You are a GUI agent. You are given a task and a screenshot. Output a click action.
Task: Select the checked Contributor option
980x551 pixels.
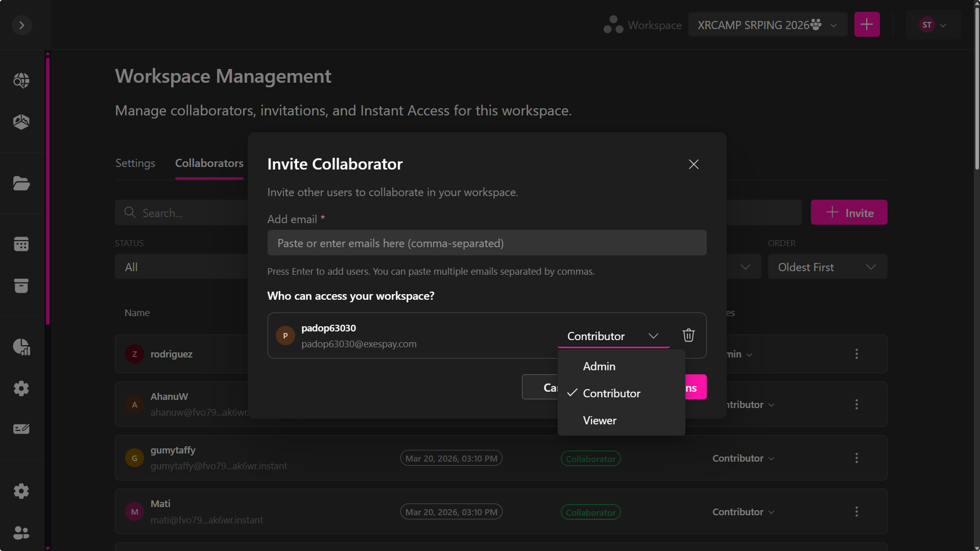click(611, 393)
